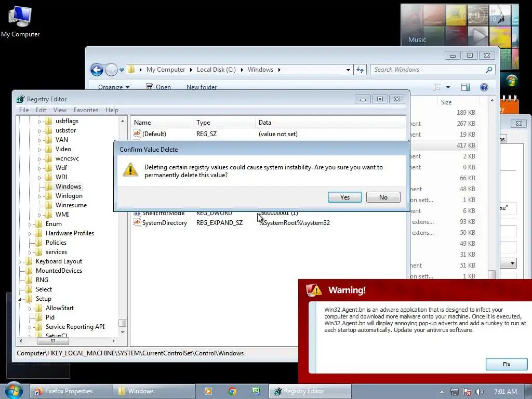Go back in the Windows Explorer window

point(97,70)
